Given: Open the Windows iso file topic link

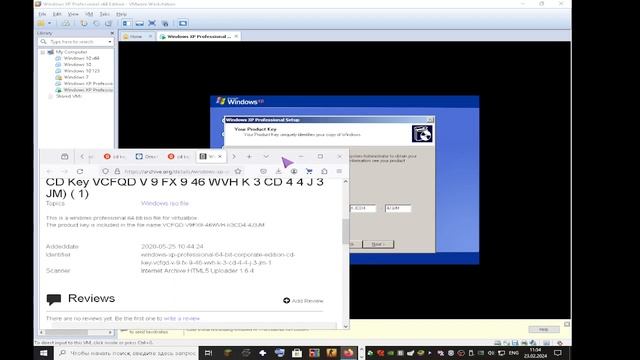Looking at the screenshot, I should 165,203.
